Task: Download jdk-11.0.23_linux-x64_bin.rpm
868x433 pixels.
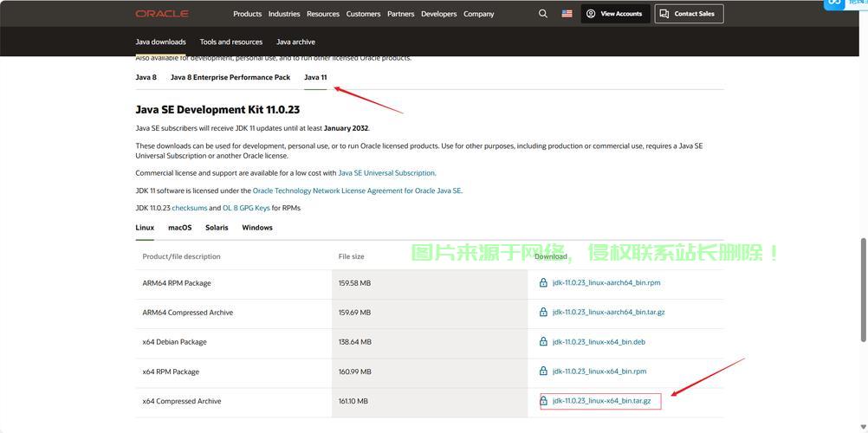Action: point(599,371)
